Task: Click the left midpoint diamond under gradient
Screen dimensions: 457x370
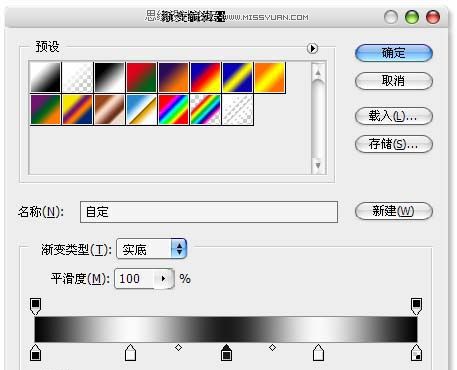Action: coord(178,348)
